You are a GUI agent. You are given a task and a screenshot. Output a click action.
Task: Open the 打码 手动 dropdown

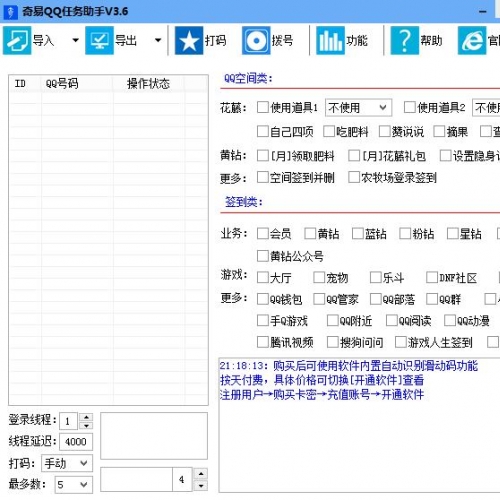67,463
